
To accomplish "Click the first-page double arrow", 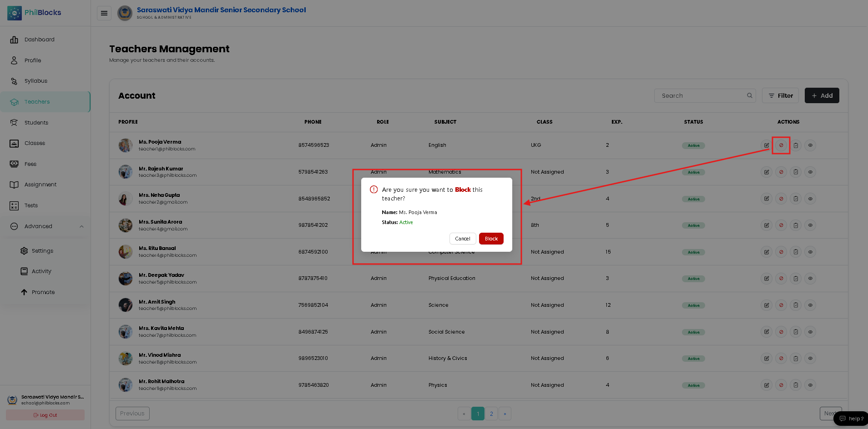I will point(464,414).
